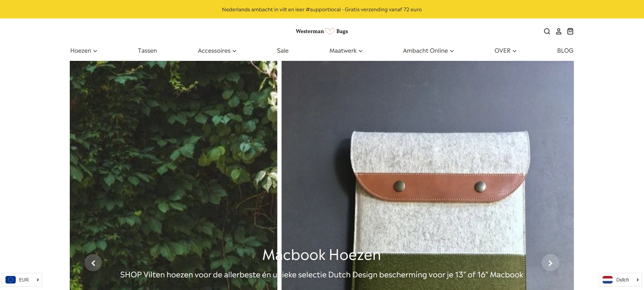The width and height of the screenshot is (644, 290).
Task: Open the Sale menu item
Action: (x=283, y=51)
